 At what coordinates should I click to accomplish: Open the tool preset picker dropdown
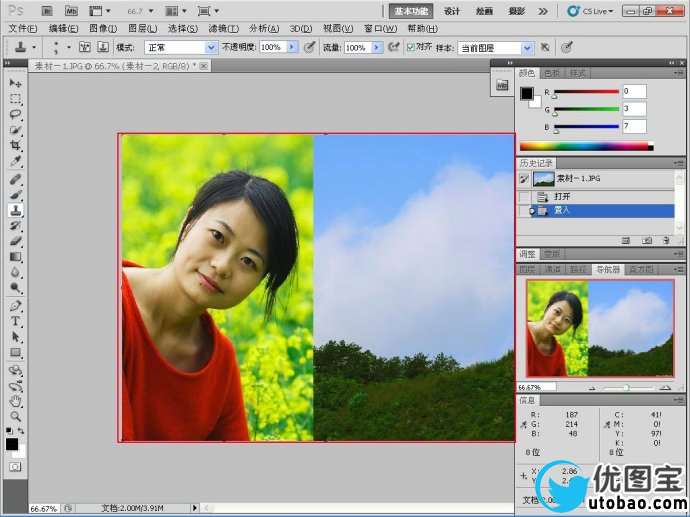(34, 47)
